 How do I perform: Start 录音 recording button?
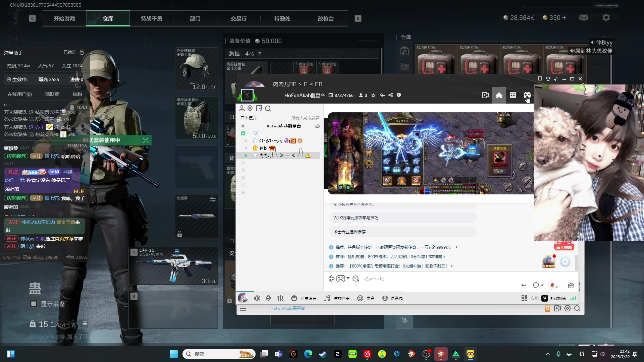point(366,298)
